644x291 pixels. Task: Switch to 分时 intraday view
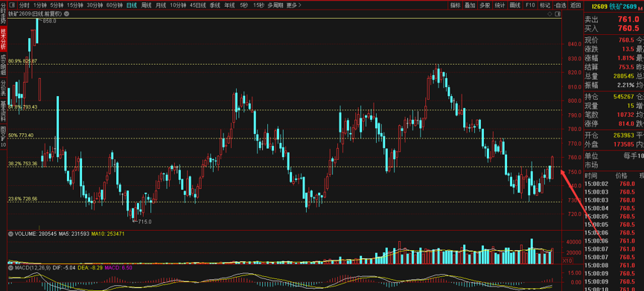(x=25, y=5)
